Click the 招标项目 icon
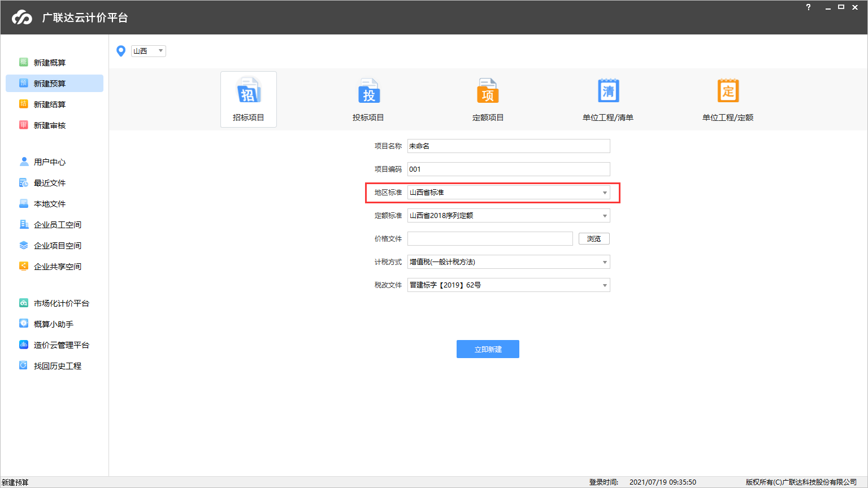This screenshot has height=488, width=868. [249, 90]
